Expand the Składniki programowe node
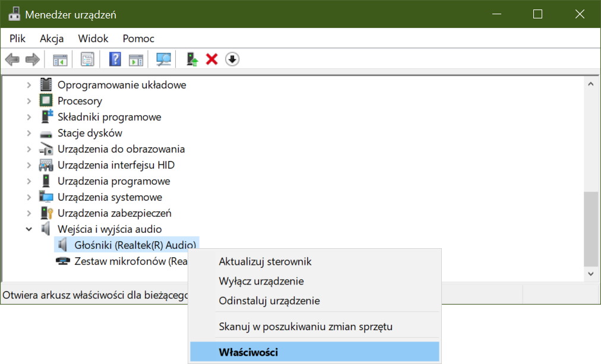Viewport: 601px width, 364px height. [29, 117]
